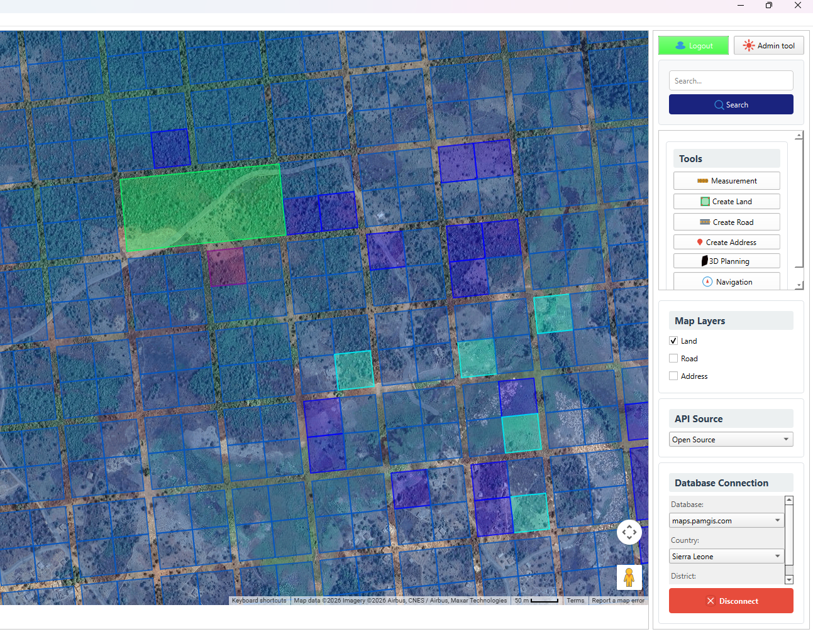Start the Navigation tool
Viewport: 813px width, 644px height.
point(727,281)
